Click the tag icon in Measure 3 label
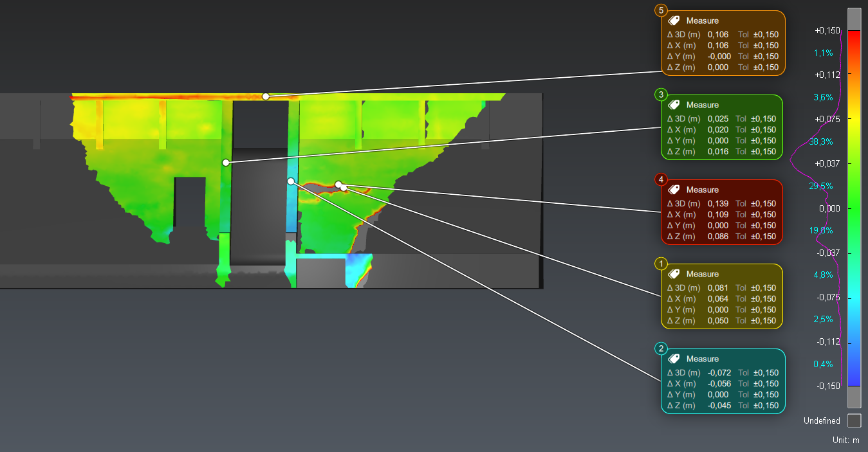Image resolution: width=868 pixels, height=452 pixels. click(674, 105)
